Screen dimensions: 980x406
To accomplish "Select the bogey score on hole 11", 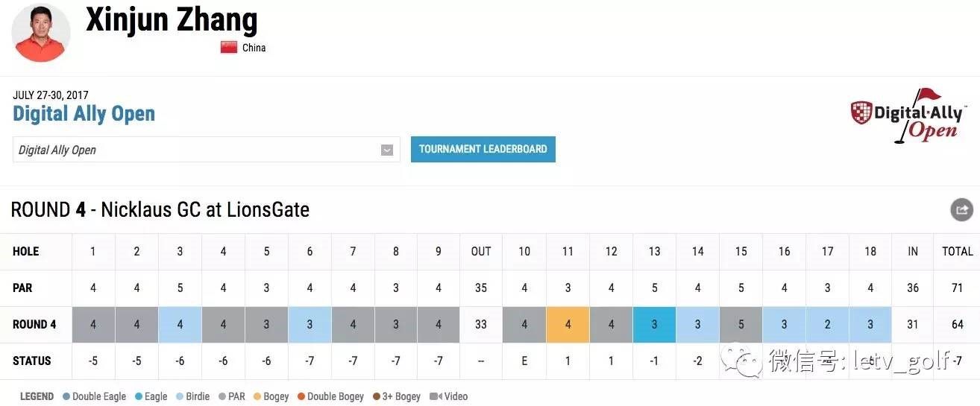I will [568, 324].
